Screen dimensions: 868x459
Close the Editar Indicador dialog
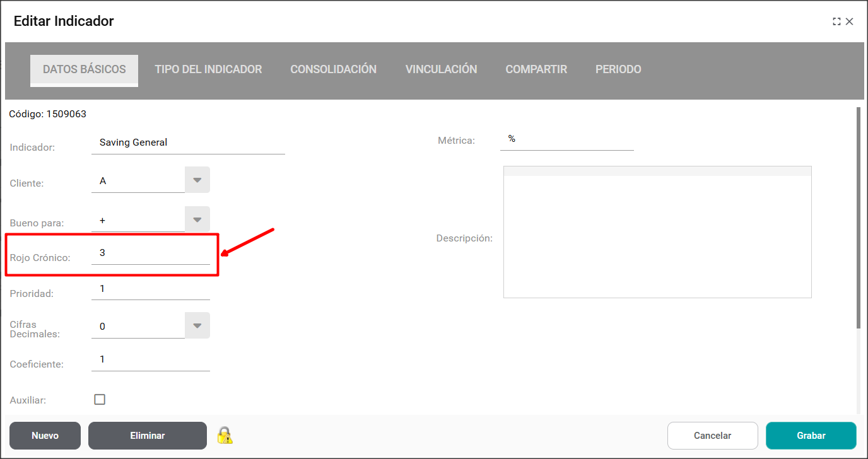click(850, 21)
